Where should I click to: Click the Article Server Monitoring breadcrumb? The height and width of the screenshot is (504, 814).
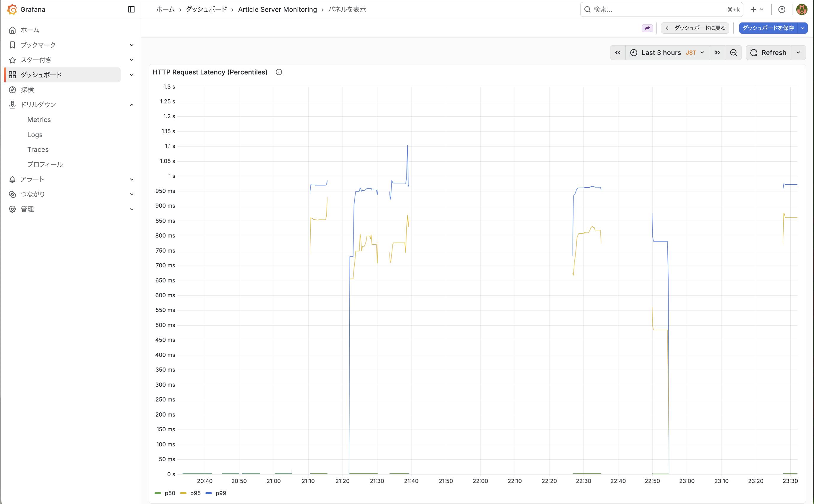[277, 9]
